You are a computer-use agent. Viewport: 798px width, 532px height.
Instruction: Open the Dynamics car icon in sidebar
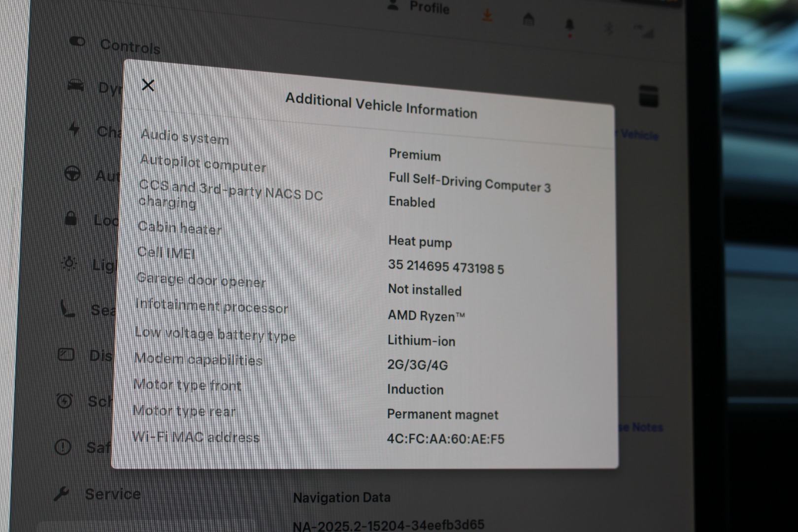75,85
